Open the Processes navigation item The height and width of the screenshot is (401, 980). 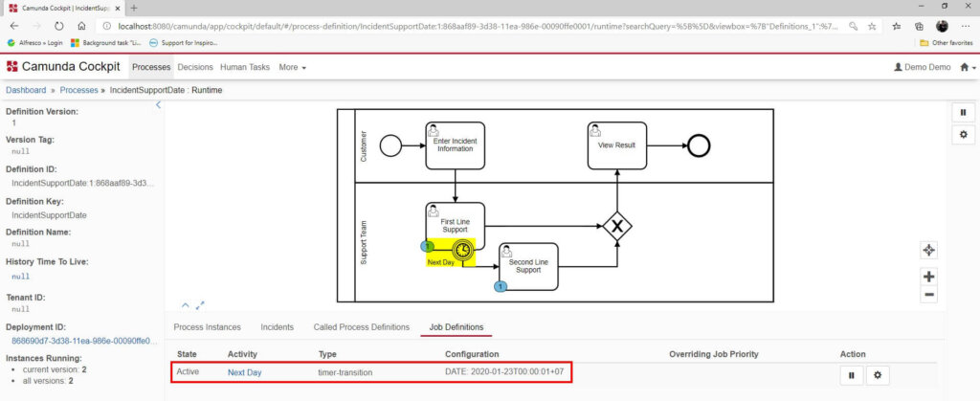click(x=151, y=67)
